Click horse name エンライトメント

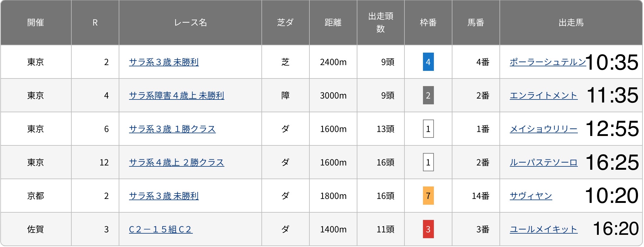[543, 96]
